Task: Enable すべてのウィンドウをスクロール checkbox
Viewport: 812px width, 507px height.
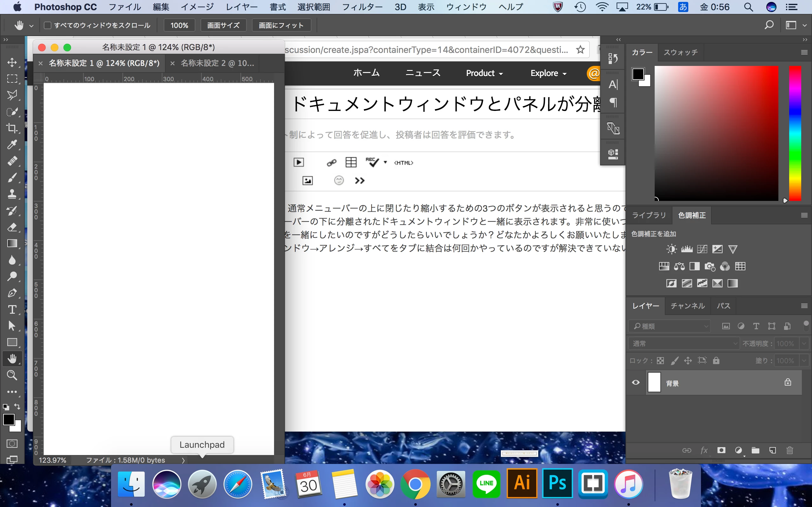Action: (x=48, y=25)
